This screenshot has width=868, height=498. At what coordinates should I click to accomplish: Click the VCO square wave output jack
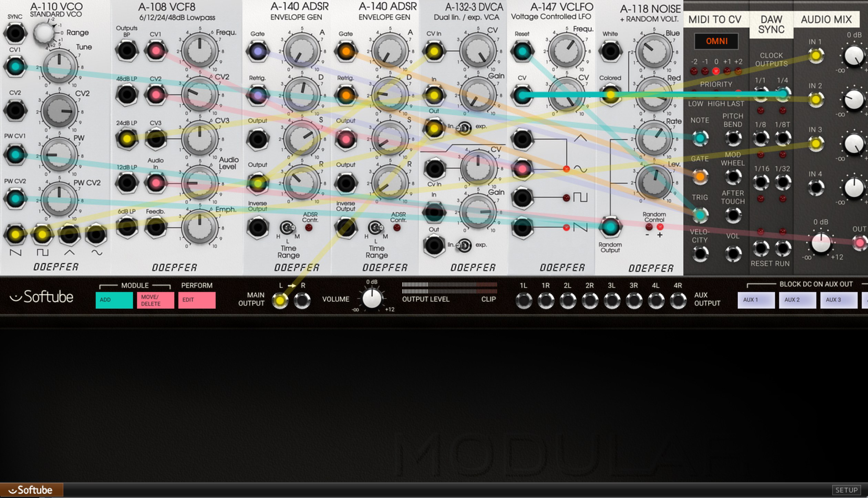(x=42, y=235)
